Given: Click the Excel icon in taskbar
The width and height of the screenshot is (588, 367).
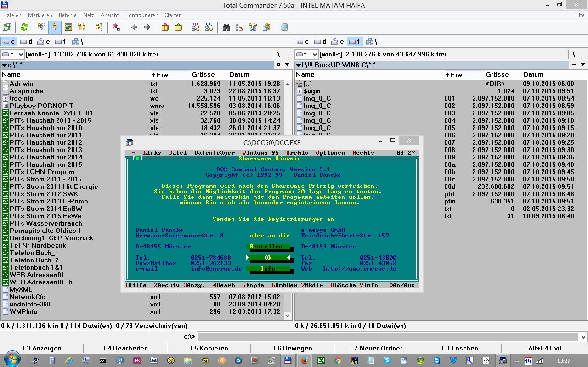Looking at the screenshot, I should coord(321,361).
